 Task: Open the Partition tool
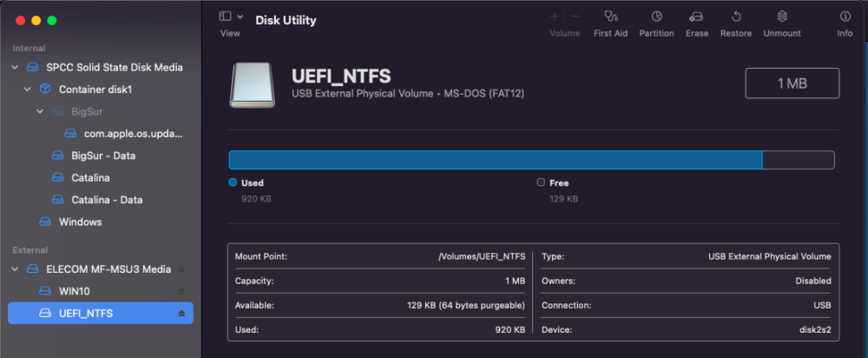point(656,23)
